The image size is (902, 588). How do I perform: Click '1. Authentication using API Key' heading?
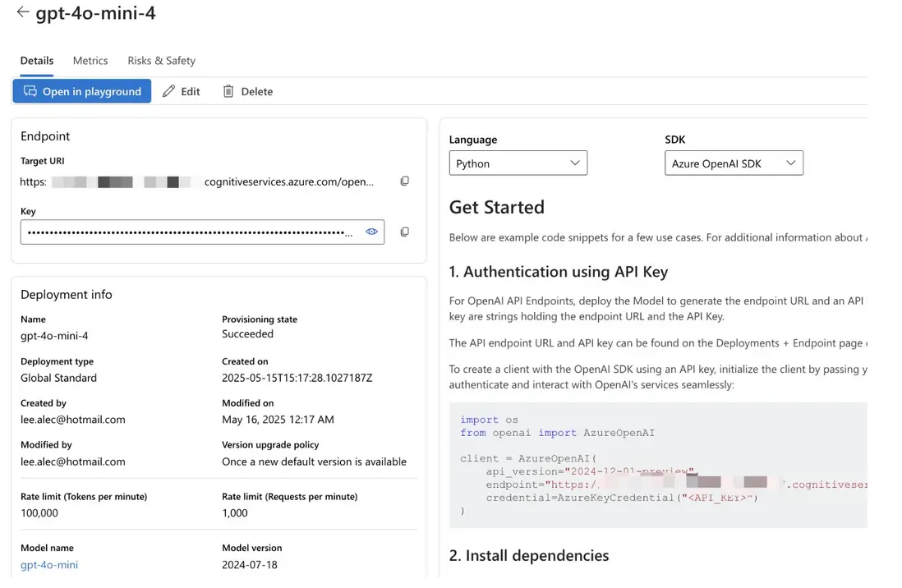(x=558, y=272)
